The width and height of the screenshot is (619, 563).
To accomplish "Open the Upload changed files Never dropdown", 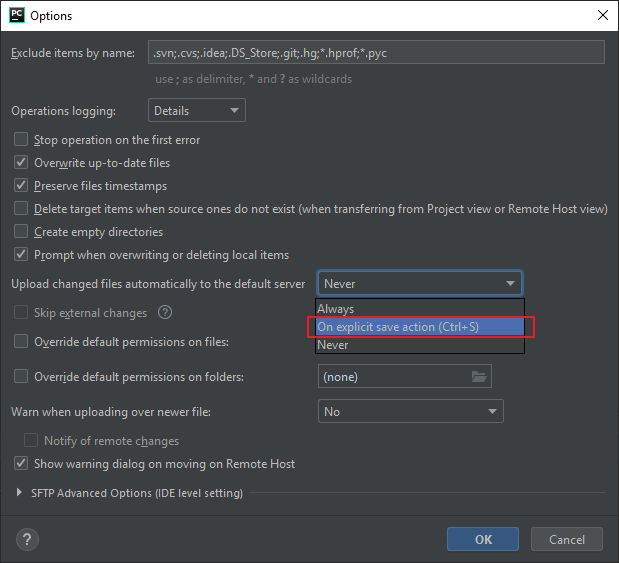I will pyautogui.click(x=420, y=283).
